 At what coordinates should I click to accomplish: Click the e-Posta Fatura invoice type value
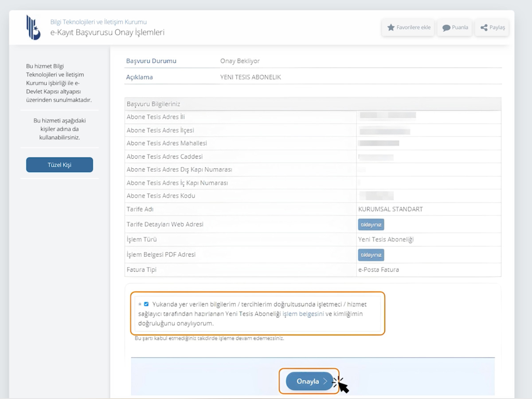pyautogui.click(x=378, y=269)
